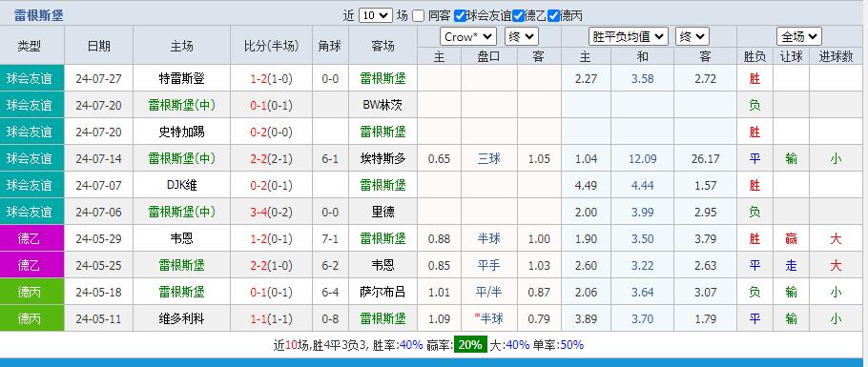Click the 角球 column header
The image size is (868, 367).
(330, 46)
